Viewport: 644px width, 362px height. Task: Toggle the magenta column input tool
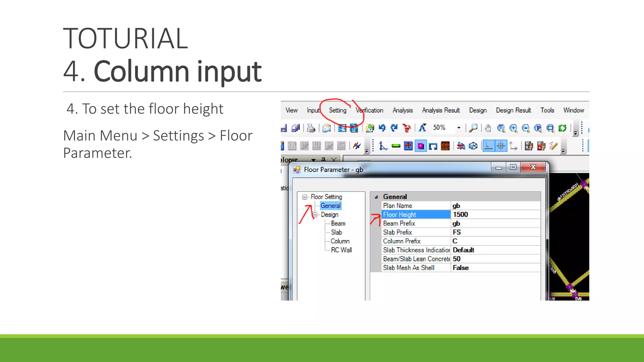(x=420, y=146)
